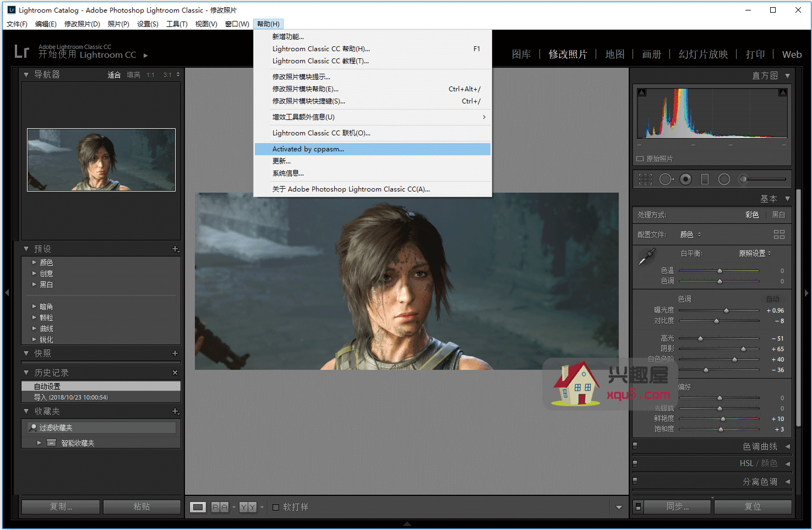Toggle HSL / Color panel switch

635,463
